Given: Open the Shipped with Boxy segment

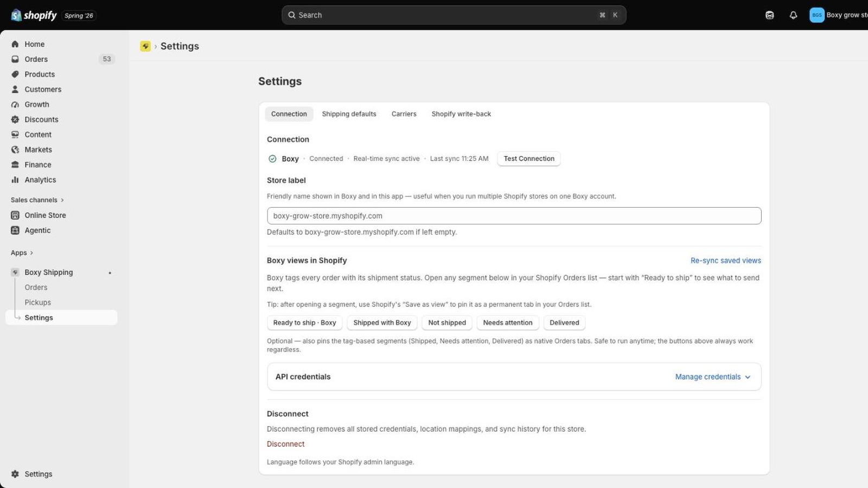Looking at the screenshot, I should [382, 323].
